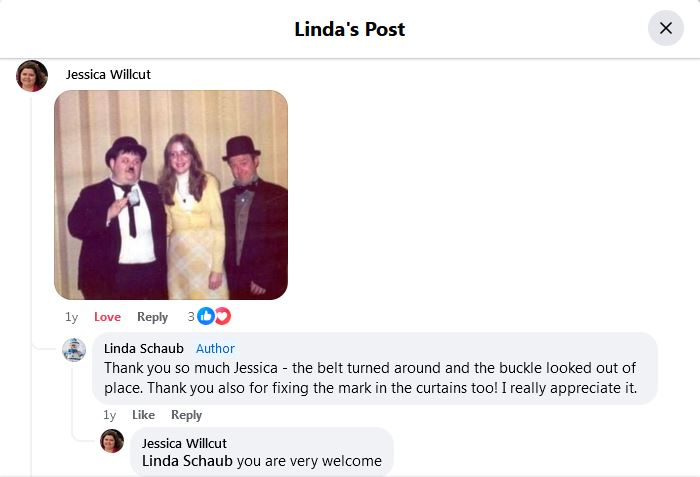Open the 1y timestamp under Linda's comment
Image resolution: width=700 pixels, height=477 pixels.
pos(109,415)
